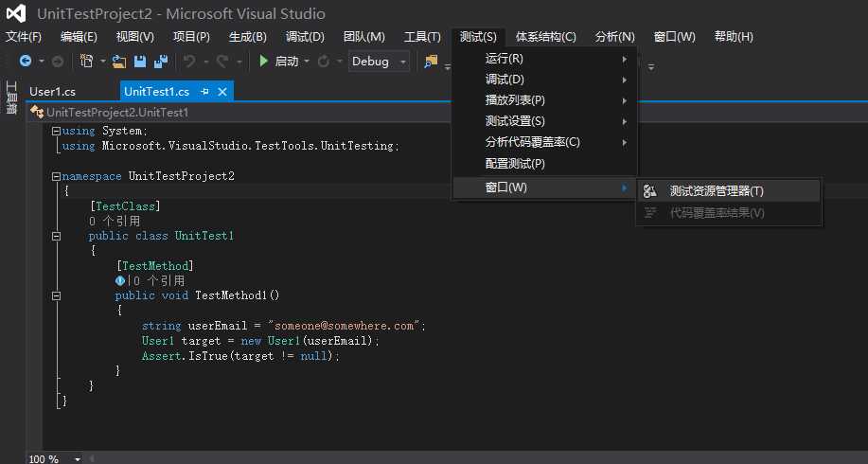
Task: Open the 工具箱 side panel tab
Action: (11, 98)
